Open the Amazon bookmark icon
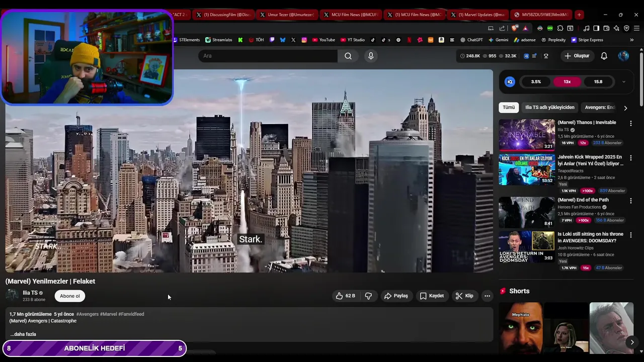 tap(441, 40)
